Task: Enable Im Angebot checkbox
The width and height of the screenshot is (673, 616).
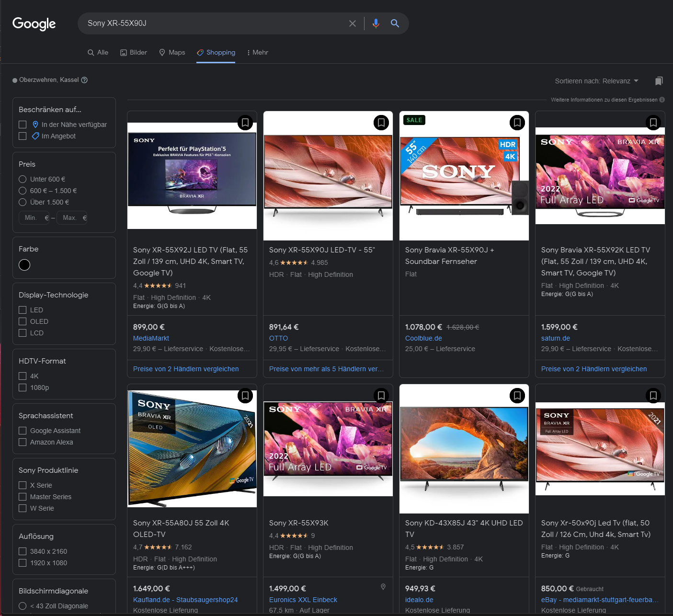Action: 23,136
